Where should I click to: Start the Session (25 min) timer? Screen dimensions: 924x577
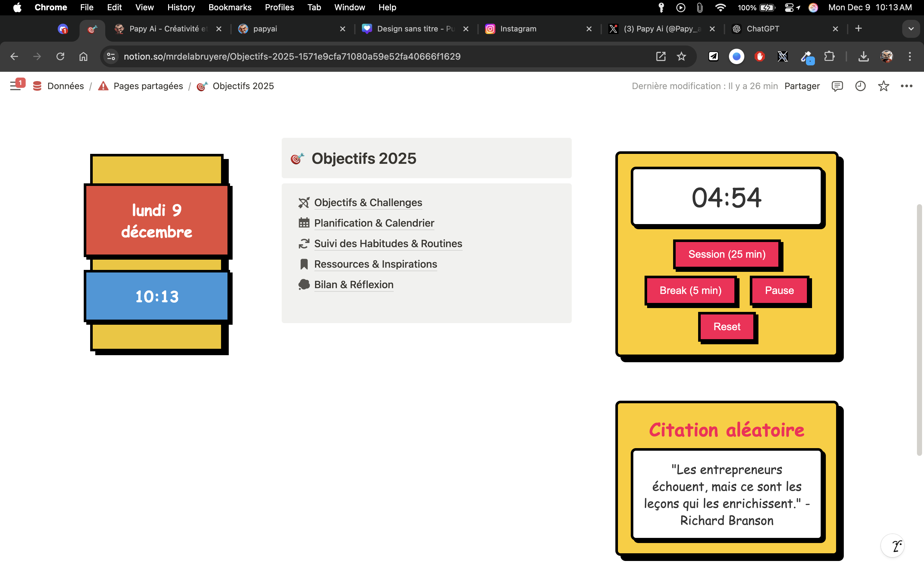pyautogui.click(x=727, y=254)
